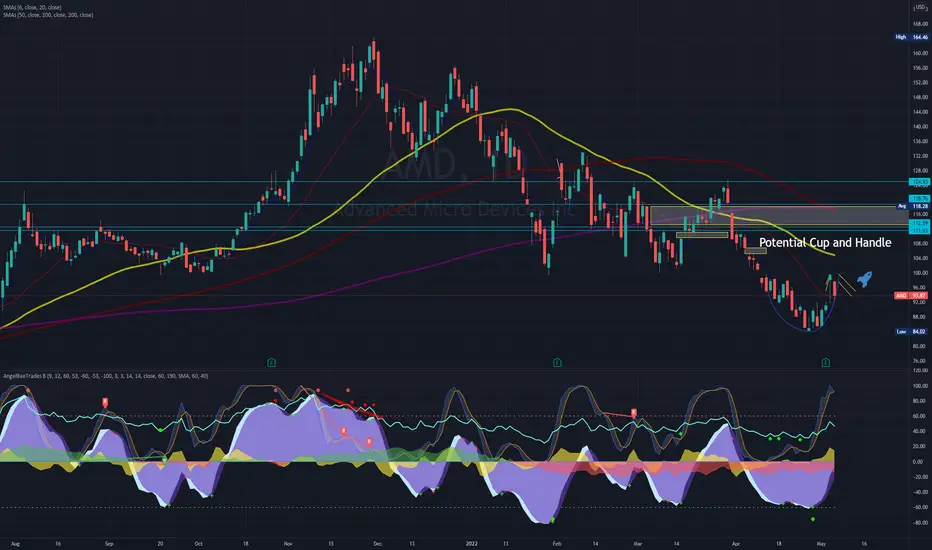Image resolution: width=932 pixels, height=550 pixels.
Task: Select the small yellow rectangle near 110
Action: [702, 235]
